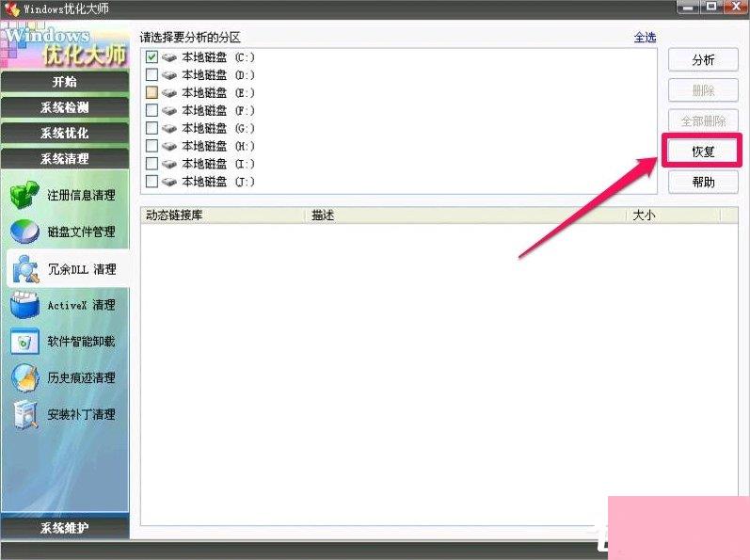Check the 本地磁盘 (E:) checkbox
750x560 pixels.
pos(152,92)
